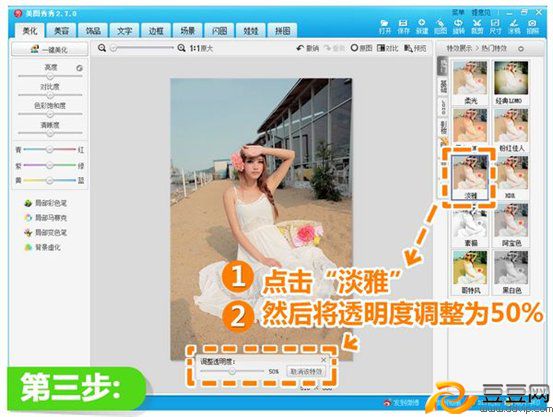Select the 裁剪 crop scissors icon
This screenshot has height=417, width=553.
pos(477,27)
